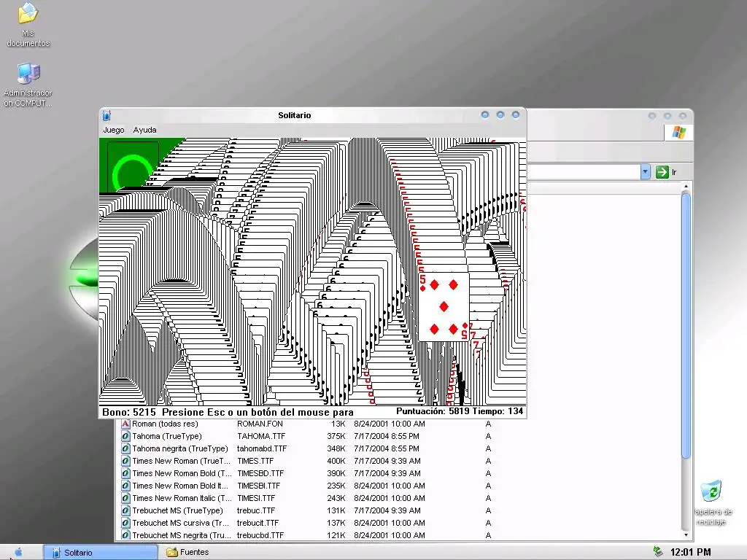
Task: Minimize the Solitario window
Action: point(485,114)
